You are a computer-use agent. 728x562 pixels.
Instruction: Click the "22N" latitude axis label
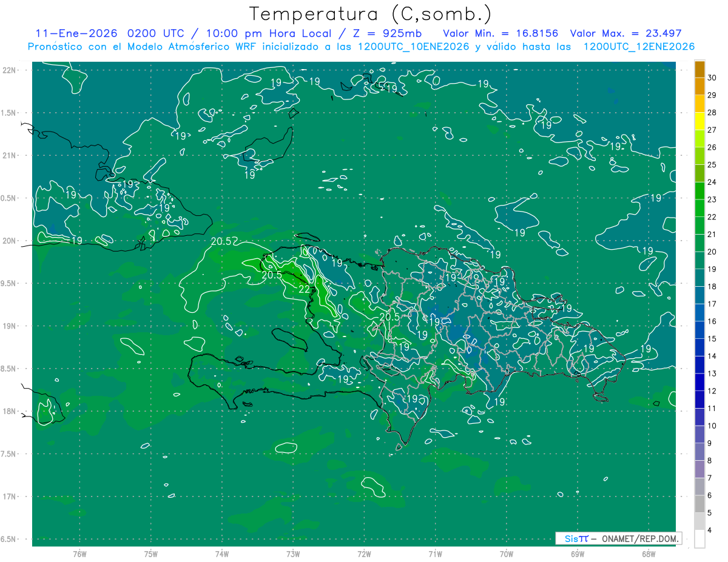point(10,70)
